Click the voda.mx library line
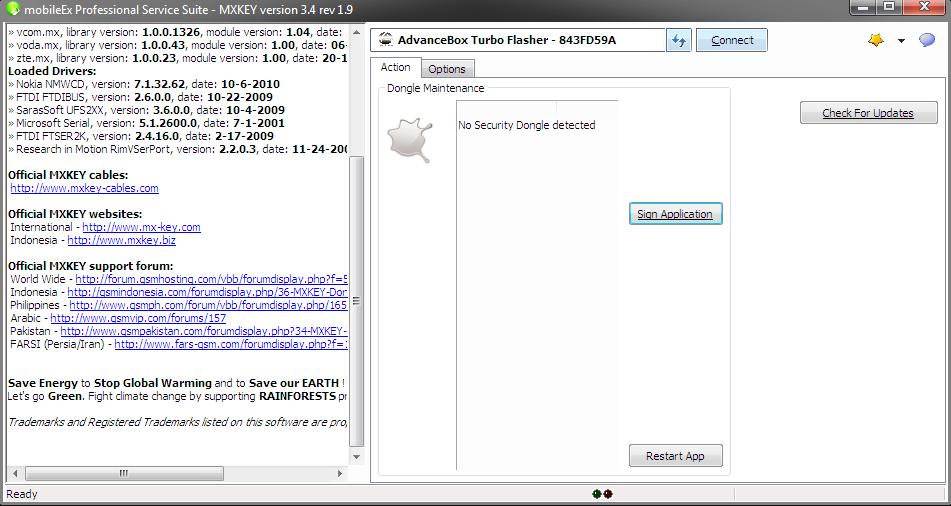This screenshot has width=951, height=506. click(178, 45)
